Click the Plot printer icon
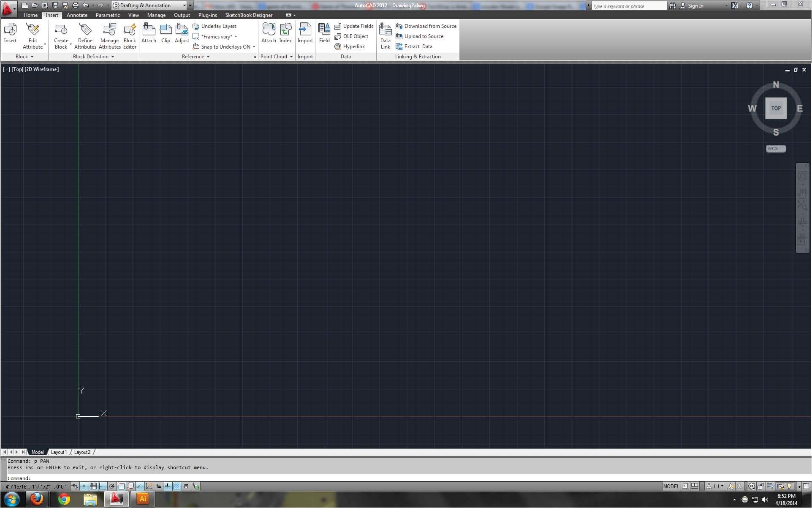812x508 pixels. 75,5
